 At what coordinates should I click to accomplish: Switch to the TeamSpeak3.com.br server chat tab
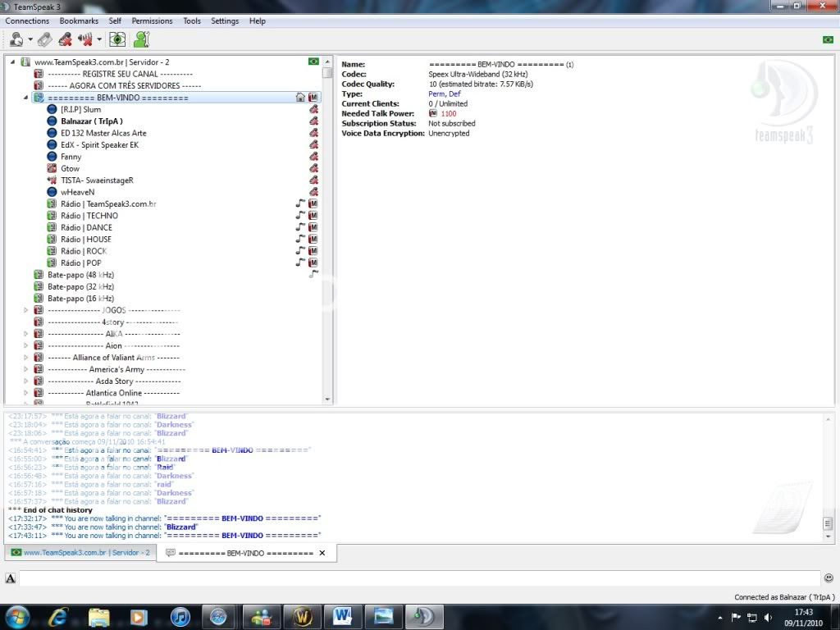coord(80,553)
